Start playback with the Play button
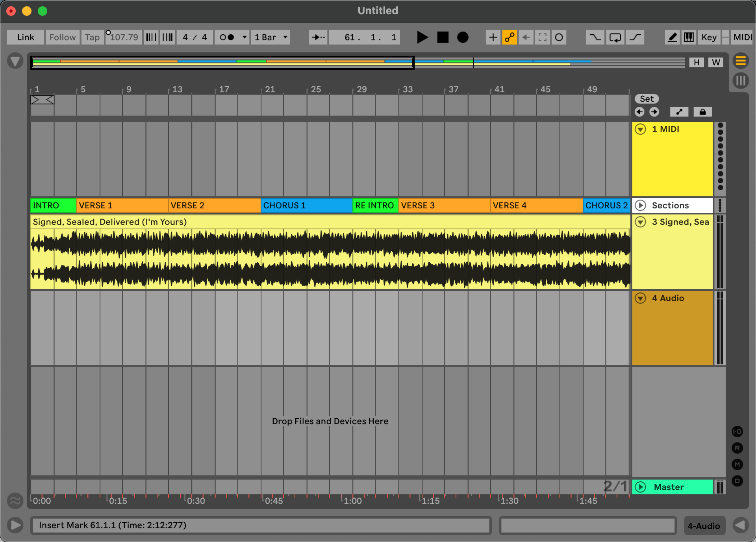The height and width of the screenshot is (542, 756). [x=422, y=37]
